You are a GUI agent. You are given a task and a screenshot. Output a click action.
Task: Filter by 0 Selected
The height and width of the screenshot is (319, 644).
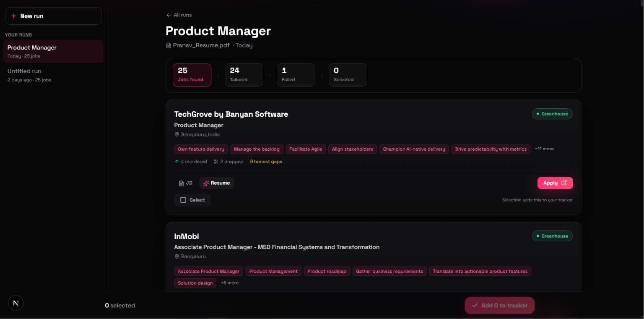[x=348, y=75]
